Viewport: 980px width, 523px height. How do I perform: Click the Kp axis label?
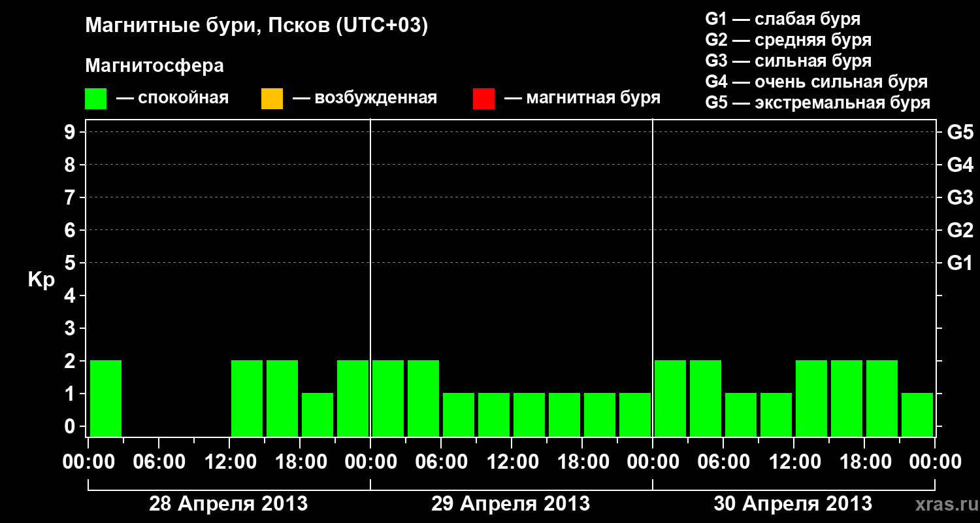41,281
